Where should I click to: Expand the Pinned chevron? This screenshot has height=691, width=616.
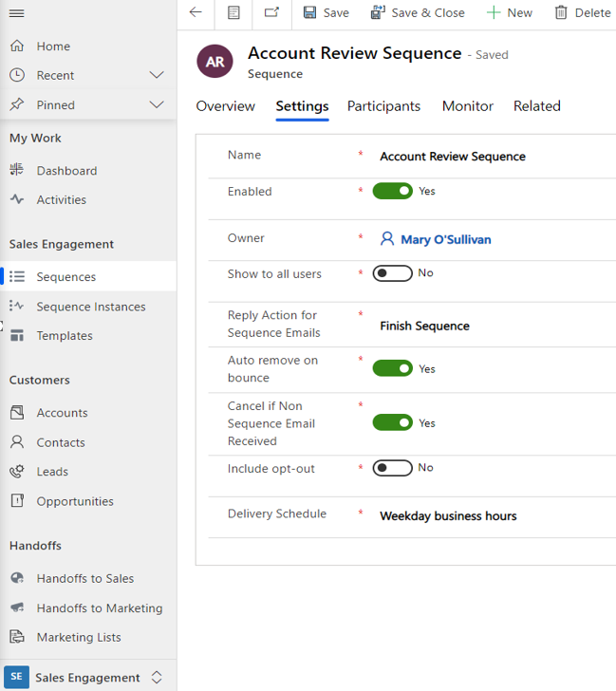(x=157, y=104)
